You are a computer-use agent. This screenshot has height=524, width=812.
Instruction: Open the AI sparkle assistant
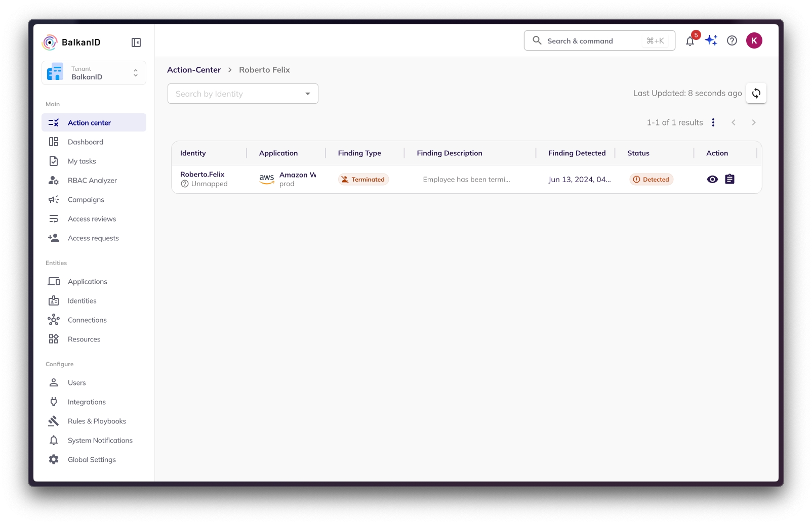(711, 40)
